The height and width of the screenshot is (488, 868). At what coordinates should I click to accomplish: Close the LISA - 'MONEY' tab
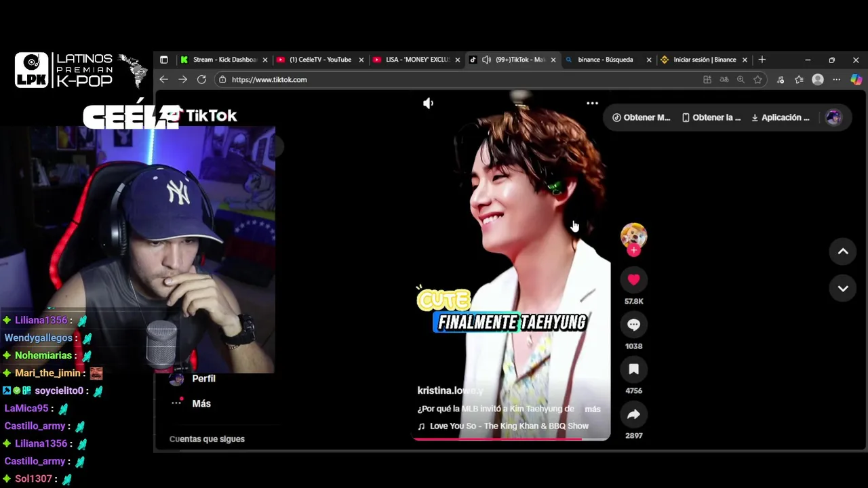pyautogui.click(x=457, y=60)
